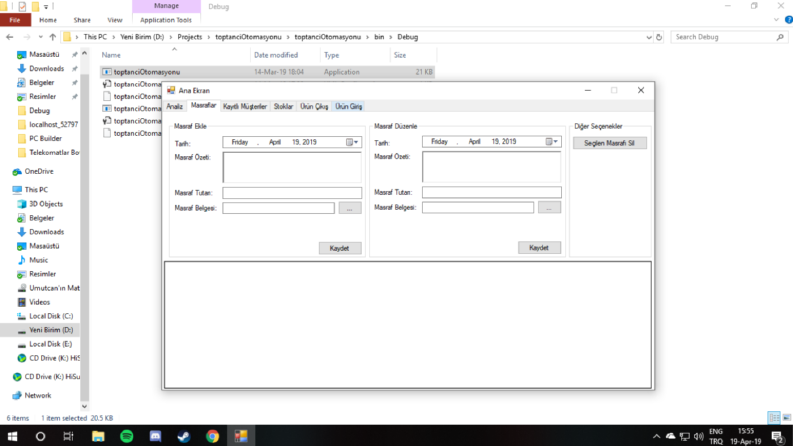Open Spotify from the taskbar

pos(126,436)
